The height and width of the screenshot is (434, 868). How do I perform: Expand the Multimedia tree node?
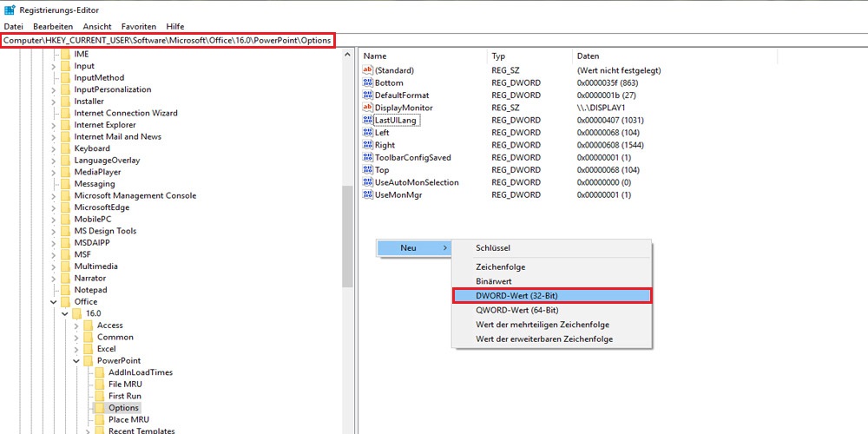coord(54,266)
